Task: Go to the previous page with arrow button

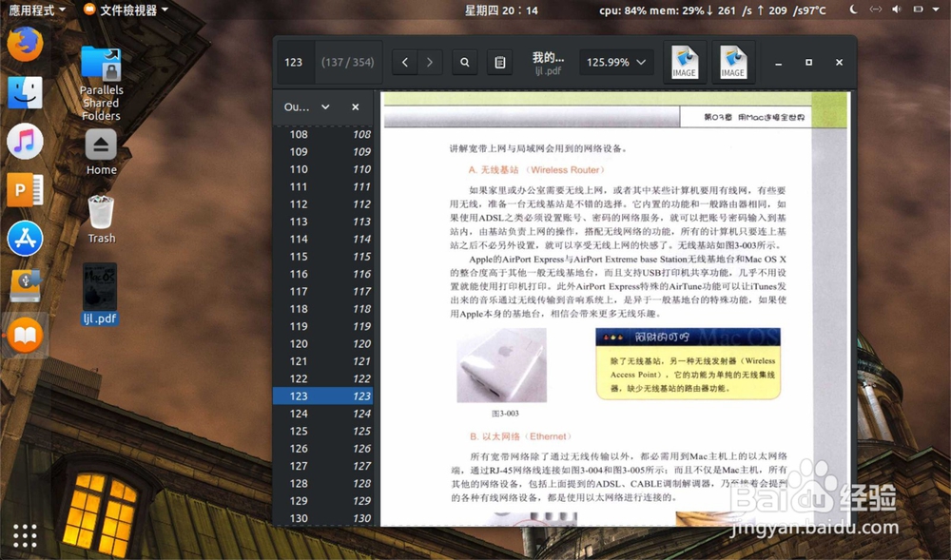Action: click(x=403, y=62)
